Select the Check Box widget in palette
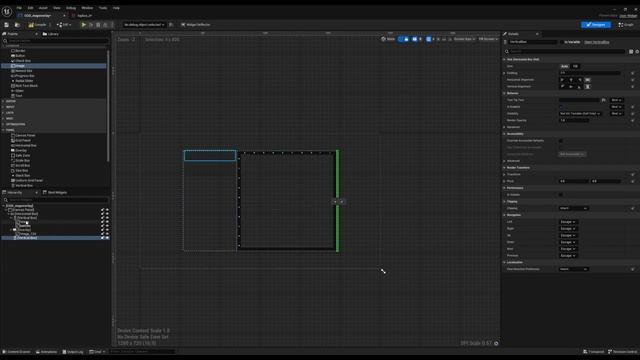This screenshot has height=360, width=640. pos(22,61)
